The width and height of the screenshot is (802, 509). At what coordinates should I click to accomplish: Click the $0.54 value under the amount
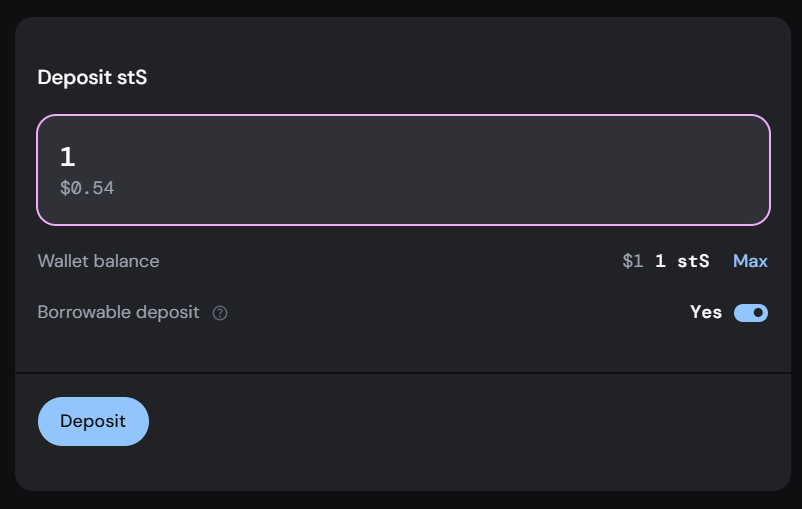tap(87, 188)
